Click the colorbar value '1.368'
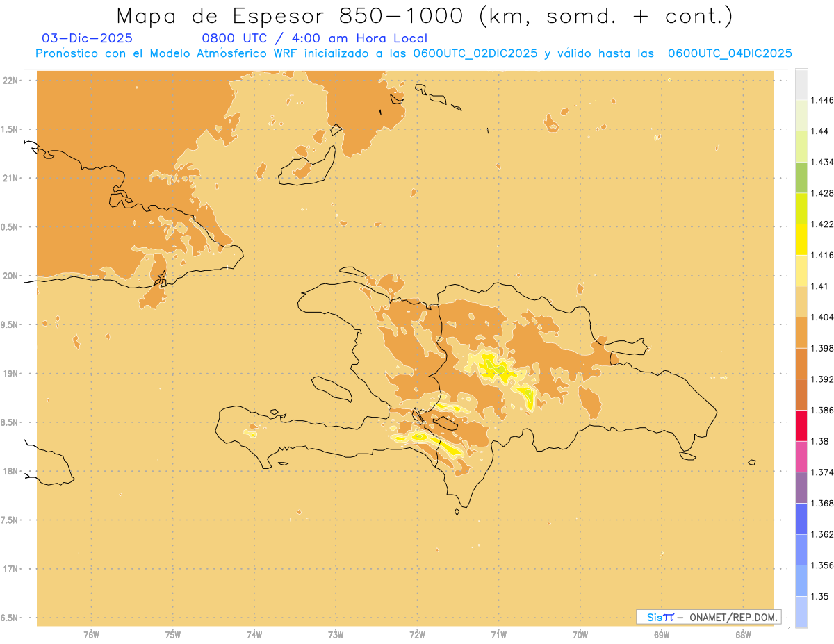Viewport: 834px width, 644px height. 821,504
